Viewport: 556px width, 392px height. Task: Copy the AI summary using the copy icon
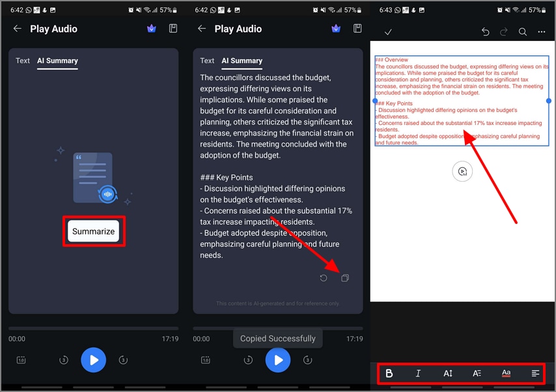pos(345,277)
